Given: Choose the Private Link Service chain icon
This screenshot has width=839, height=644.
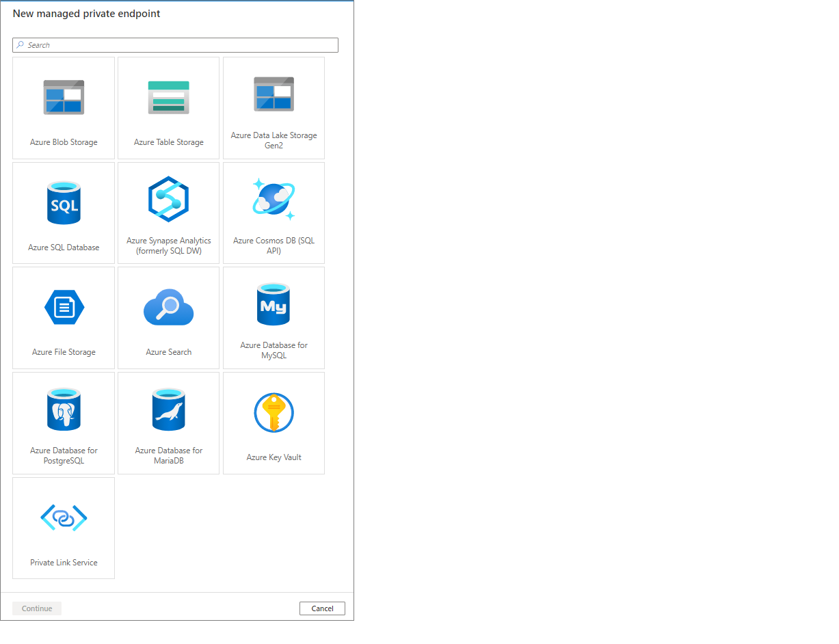Looking at the screenshot, I should tap(64, 518).
